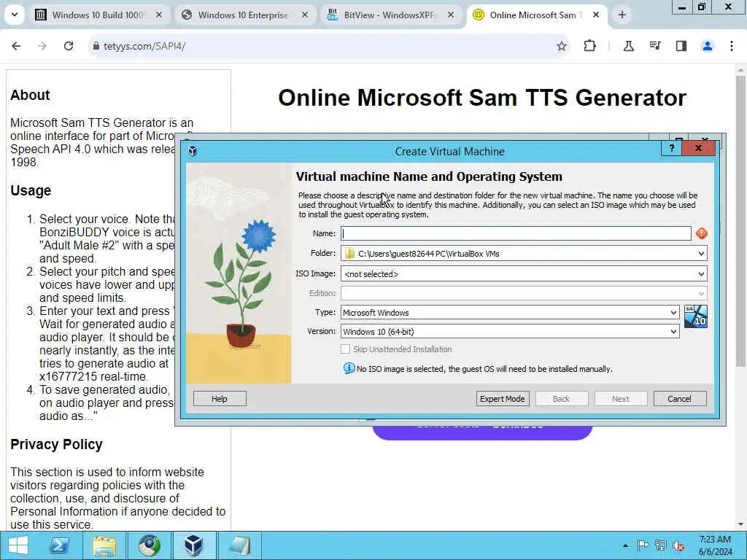The width and height of the screenshot is (747, 560).
Task: Open a new browser tab with plus button
Action: pyautogui.click(x=622, y=15)
